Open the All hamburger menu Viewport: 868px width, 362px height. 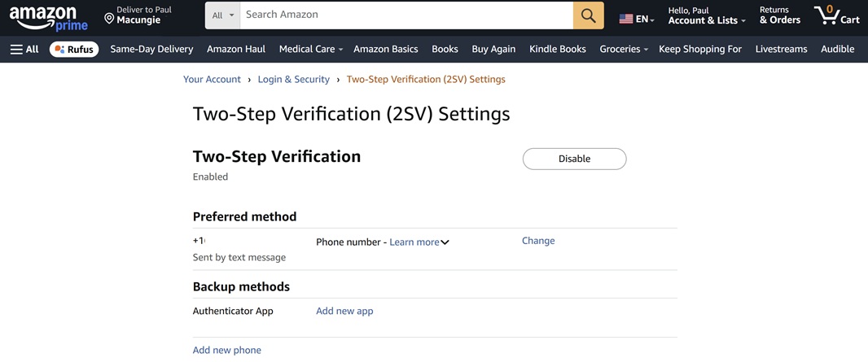pyautogui.click(x=24, y=49)
